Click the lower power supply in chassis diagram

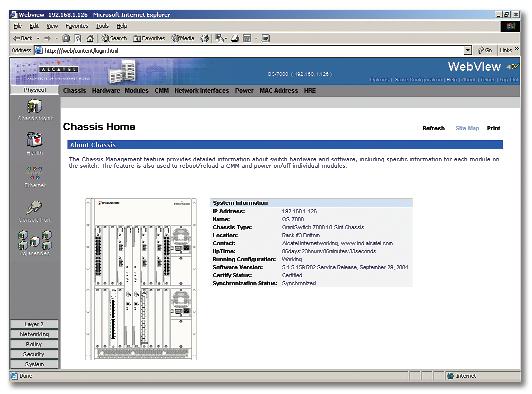point(182,303)
